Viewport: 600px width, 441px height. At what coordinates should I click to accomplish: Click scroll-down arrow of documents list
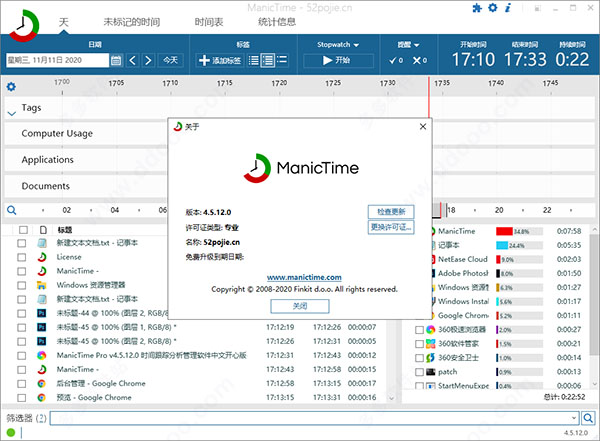[x=391, y=398]
